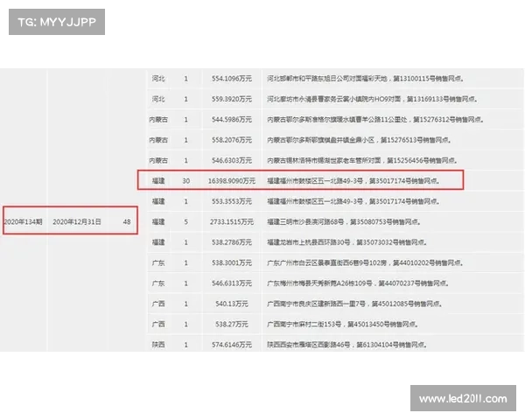Click the amount "2733.1515万元"
The height and width of the screenshot is (420, 525).
pos(231,221)
